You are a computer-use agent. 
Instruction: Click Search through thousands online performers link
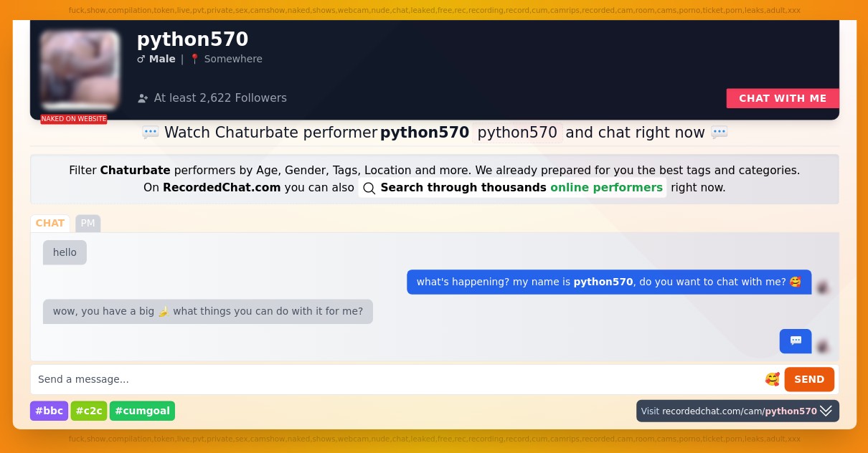pos(512,188)
